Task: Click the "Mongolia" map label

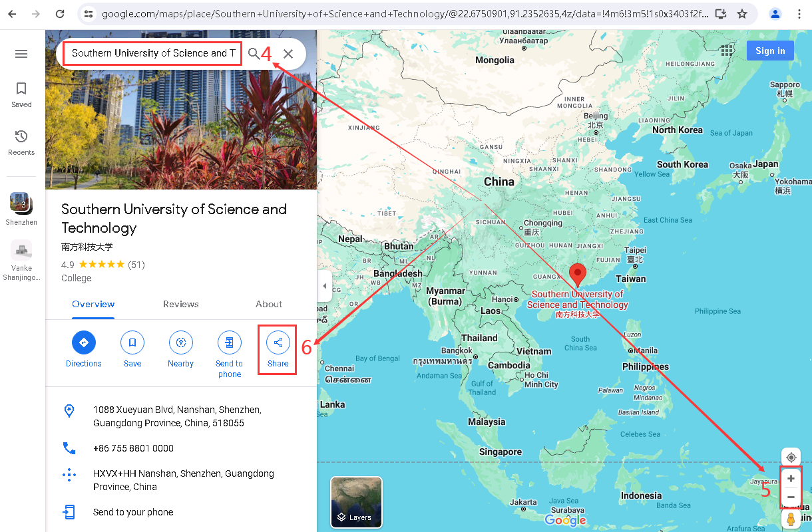Action: (495, 60)
